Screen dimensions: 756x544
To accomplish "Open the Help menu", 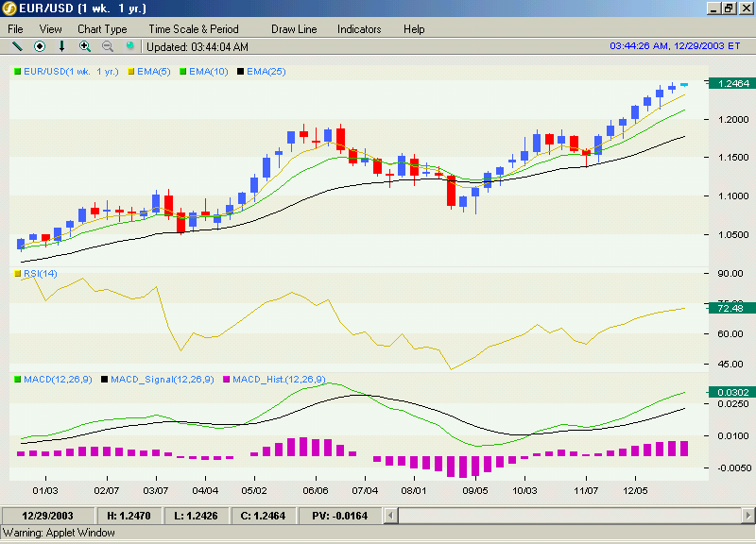I will pyautogui.click(x=414, y=29).
